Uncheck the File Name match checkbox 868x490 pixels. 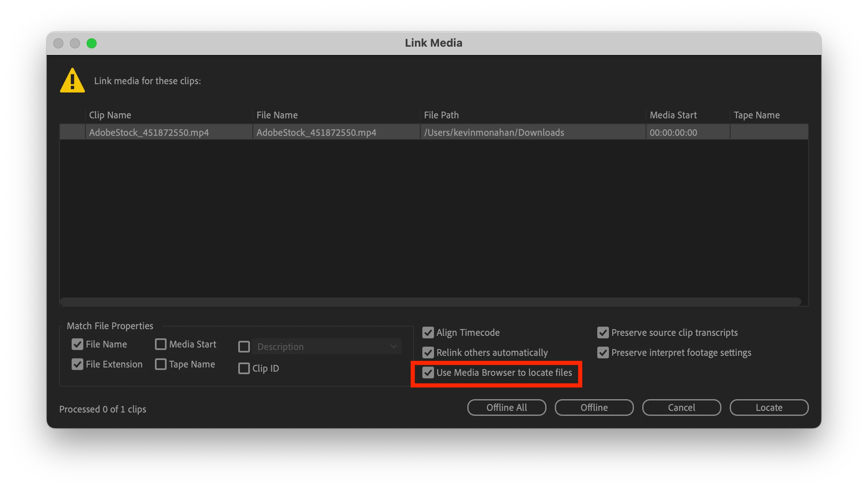(77, 344)
